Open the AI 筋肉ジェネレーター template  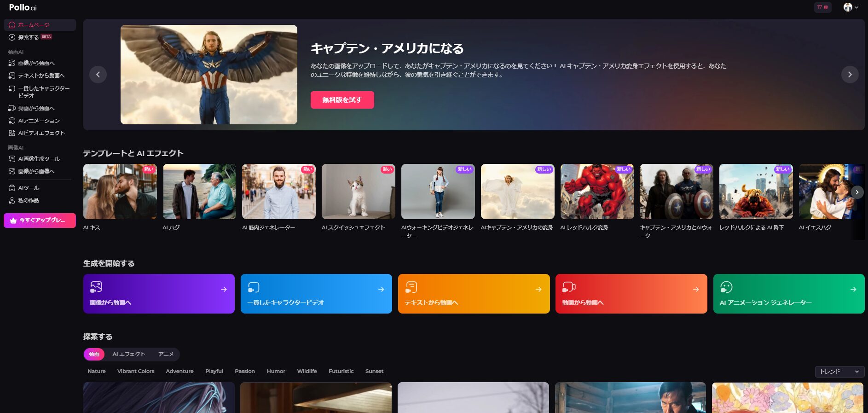(279, 192)
